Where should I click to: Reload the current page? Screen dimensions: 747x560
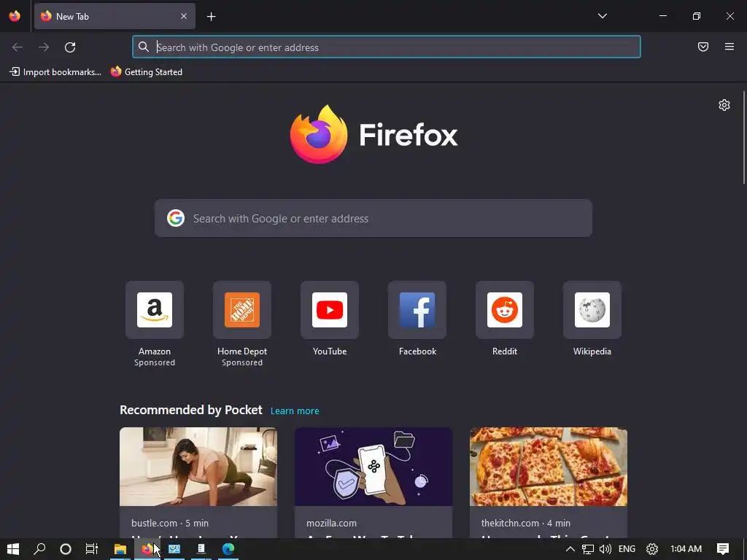pos(70,47)
